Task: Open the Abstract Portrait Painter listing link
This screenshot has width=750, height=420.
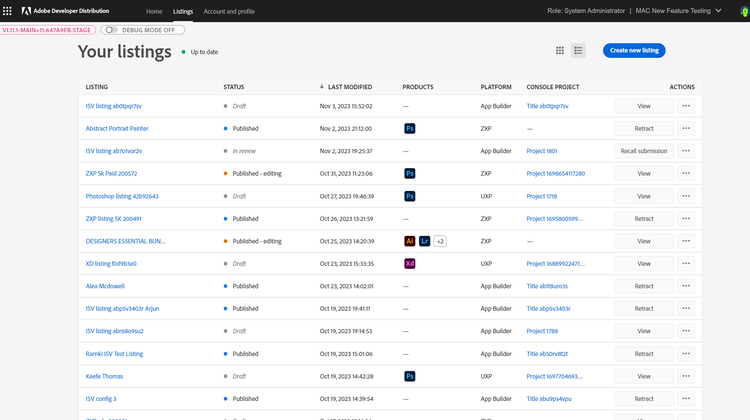Action: 117,128
